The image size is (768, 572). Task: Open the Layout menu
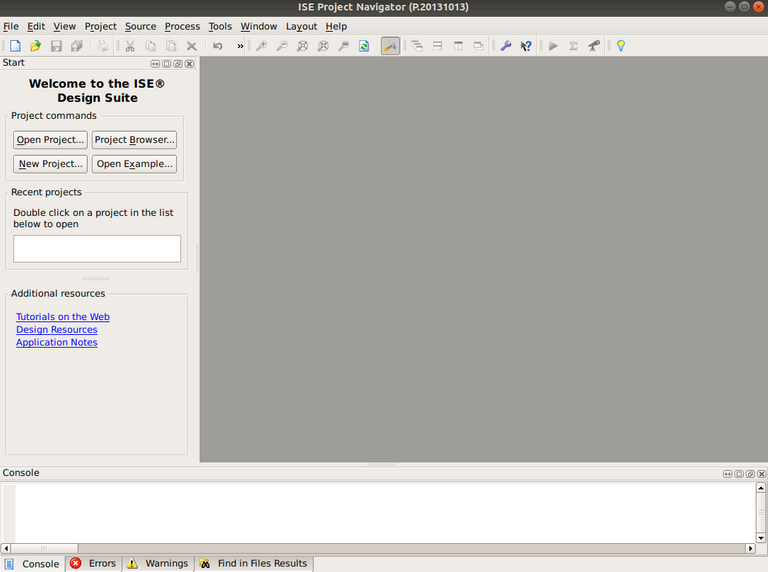pos(301,26)
